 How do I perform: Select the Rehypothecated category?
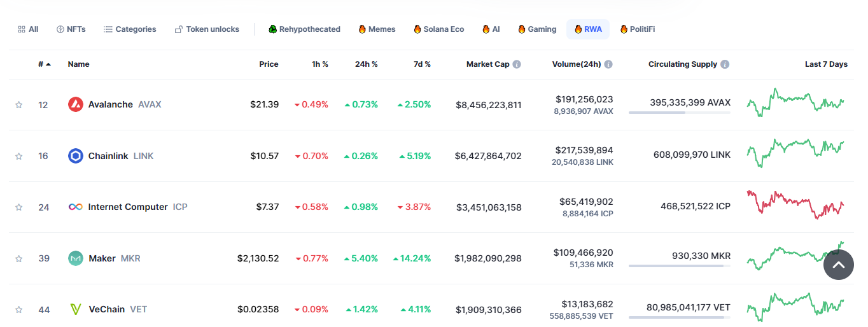(x=304, y=29)
